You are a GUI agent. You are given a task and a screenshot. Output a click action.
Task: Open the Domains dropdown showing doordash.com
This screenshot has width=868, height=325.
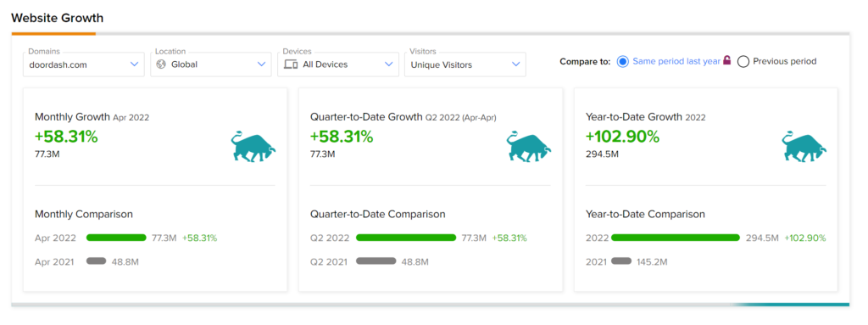(84, 64)
